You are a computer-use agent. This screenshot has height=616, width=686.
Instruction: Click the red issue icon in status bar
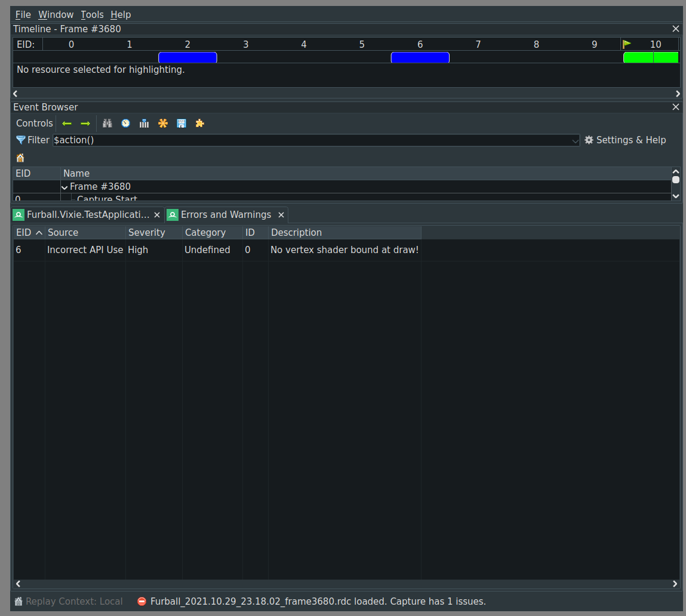coord(141,602)
